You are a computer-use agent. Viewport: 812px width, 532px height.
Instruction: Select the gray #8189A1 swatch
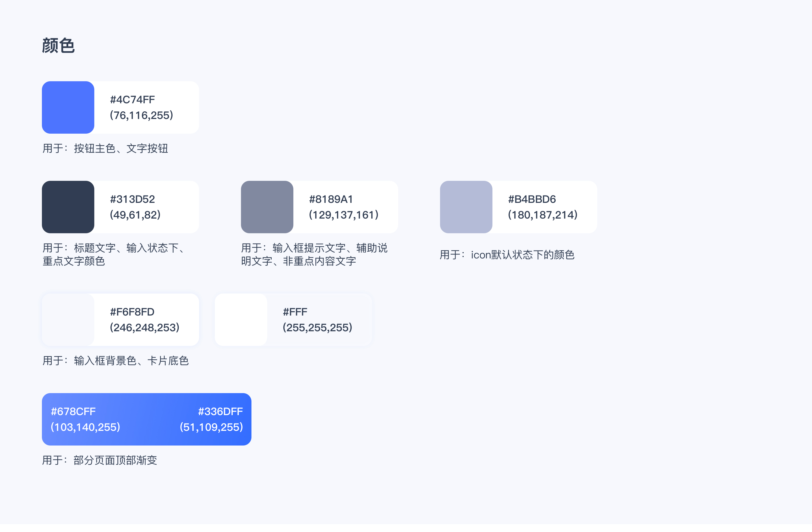pos(267,207)
